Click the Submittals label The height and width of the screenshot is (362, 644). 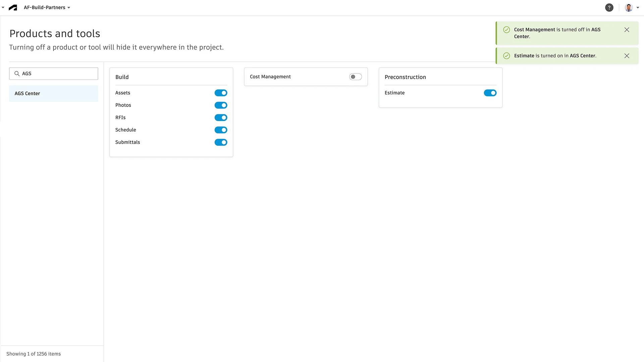(128, 142)
